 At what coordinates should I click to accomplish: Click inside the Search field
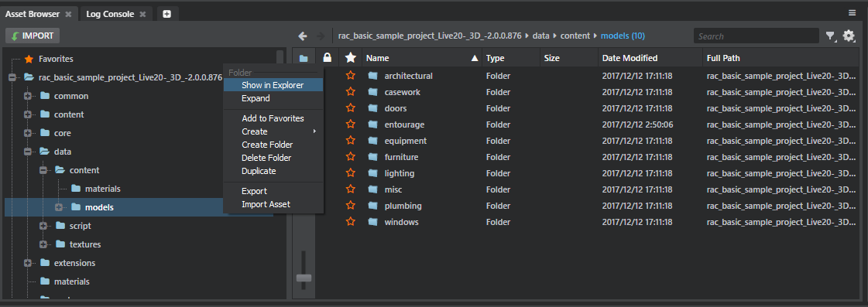tap(756, 36)
